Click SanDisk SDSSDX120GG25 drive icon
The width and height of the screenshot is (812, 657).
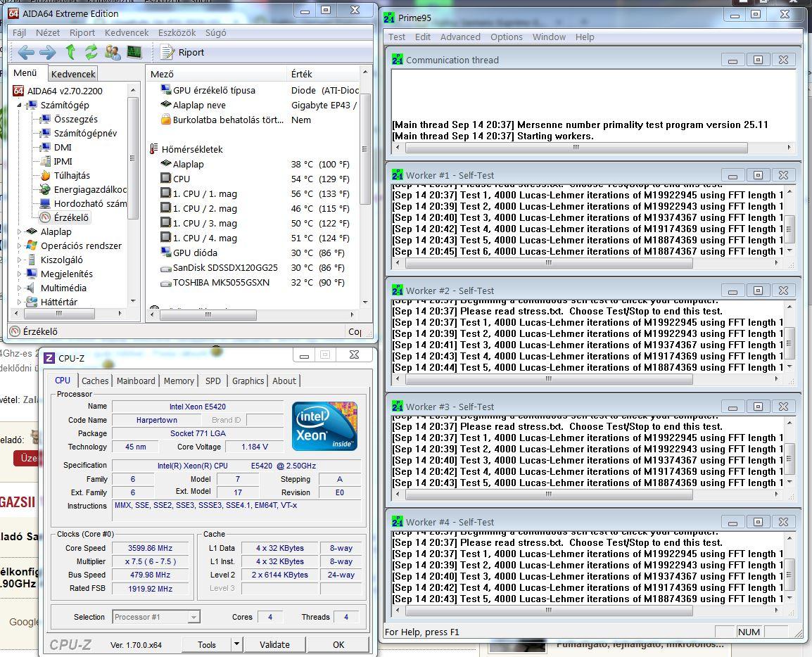(x=166, y=268)
